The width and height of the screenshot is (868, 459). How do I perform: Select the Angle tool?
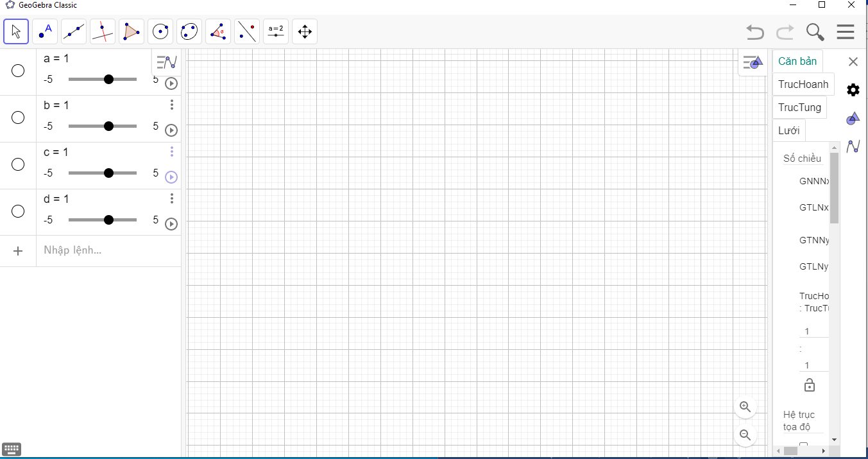[x=218, y=31]
